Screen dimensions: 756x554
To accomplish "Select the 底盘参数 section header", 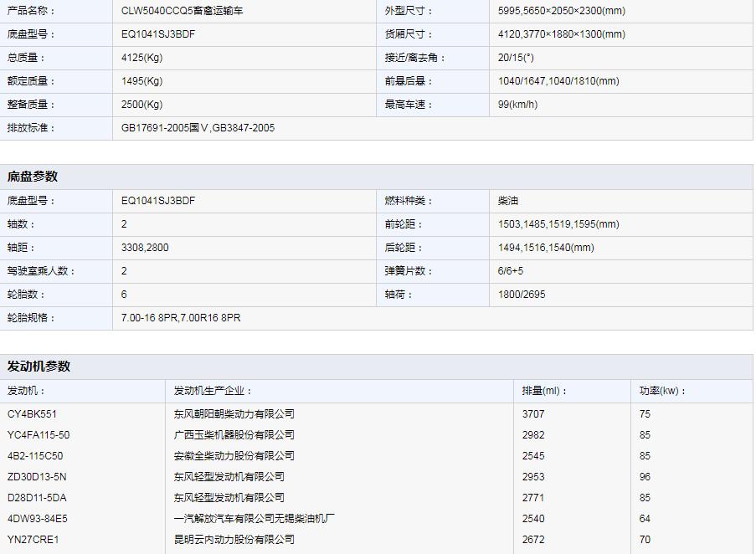I will [x=33, y=177].
